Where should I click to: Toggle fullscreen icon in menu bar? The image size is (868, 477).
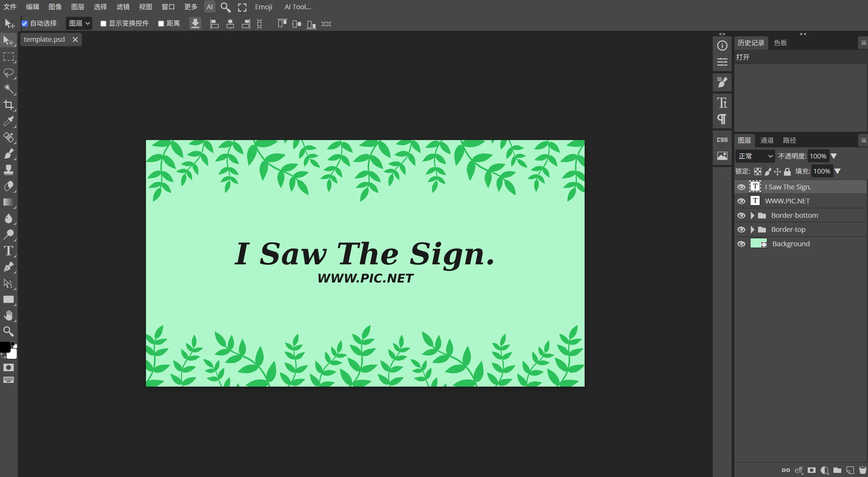[x=242, y=7]
